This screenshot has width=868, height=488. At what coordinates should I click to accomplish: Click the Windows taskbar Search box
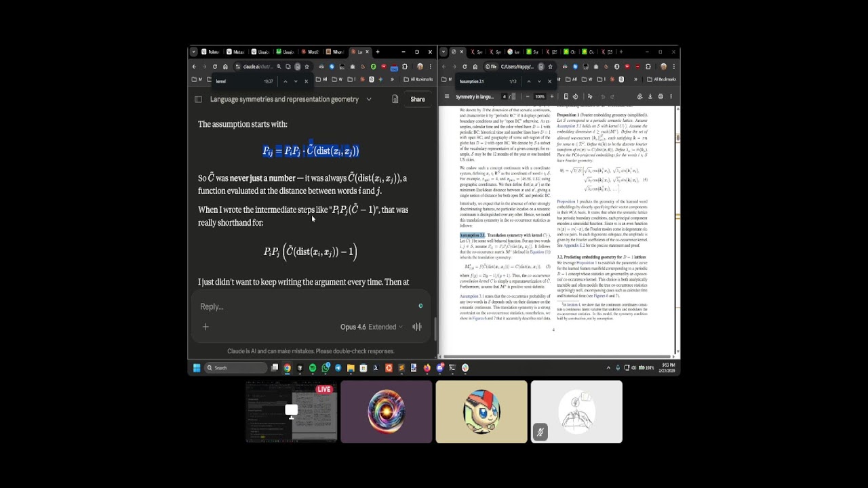pyautogui.click(x=237, y=367)
